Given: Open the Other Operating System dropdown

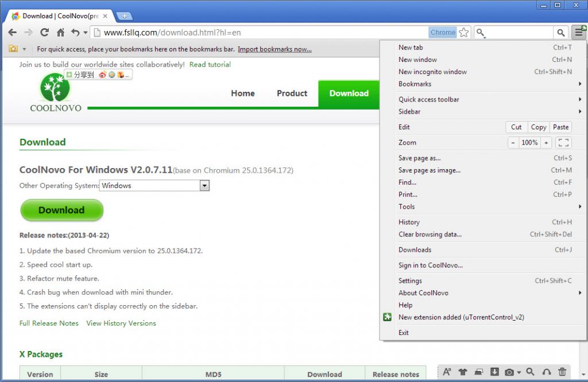Looking at the screenshot, I should pyautogui.click(x=154, y=185).
